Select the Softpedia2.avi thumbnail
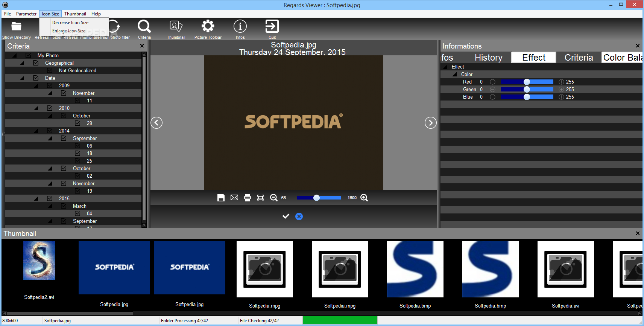The image size is (644, 326). click(39, 260)
